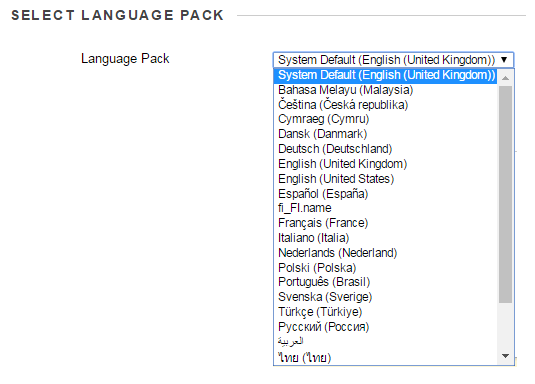Select the fi_FI.name entry
535x384 pixels.
pyautogui.click(x=385, y=208)
